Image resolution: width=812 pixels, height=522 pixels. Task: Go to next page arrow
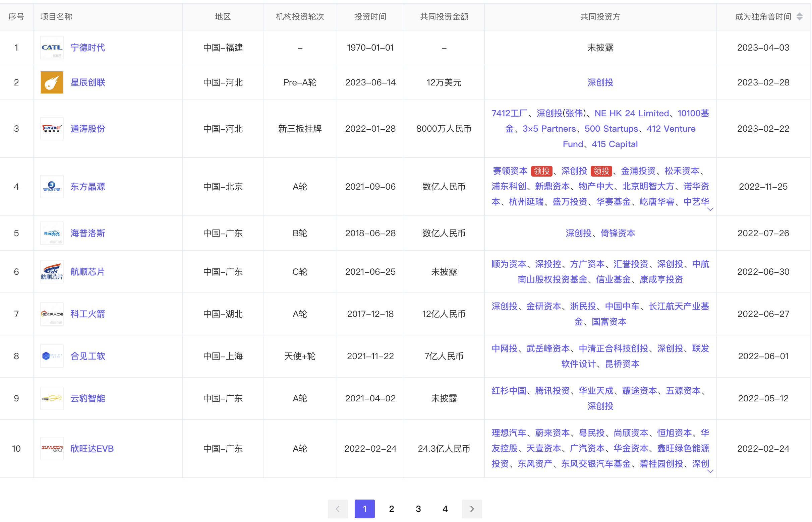click(x=472, y=509)
